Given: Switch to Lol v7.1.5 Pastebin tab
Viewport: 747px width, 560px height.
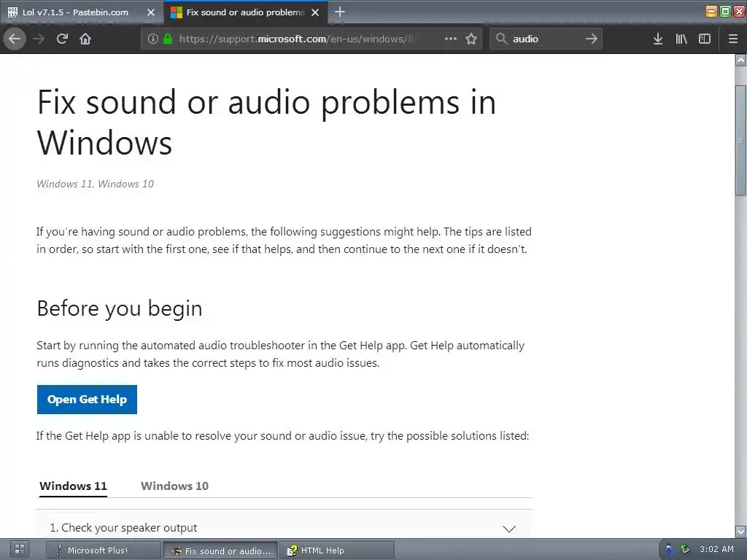Looking at the screenshot, I should point(75,12).
